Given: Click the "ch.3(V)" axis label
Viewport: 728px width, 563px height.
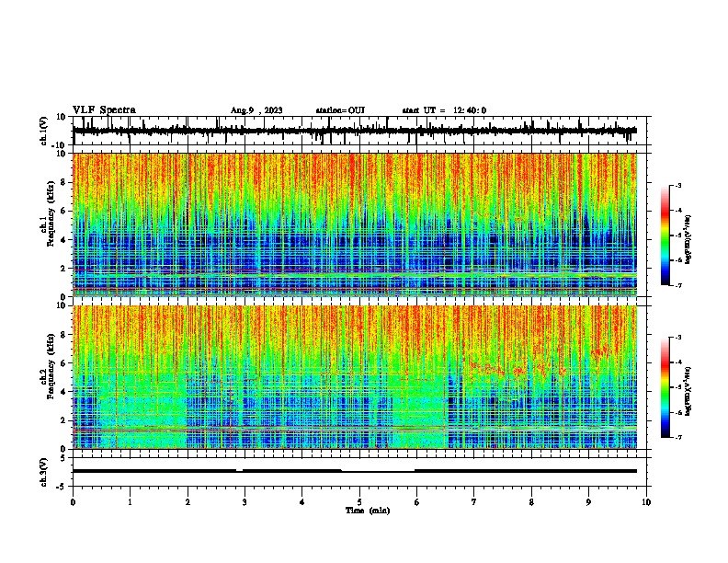Looking at the screenshot, I should (x=44, y=472).
